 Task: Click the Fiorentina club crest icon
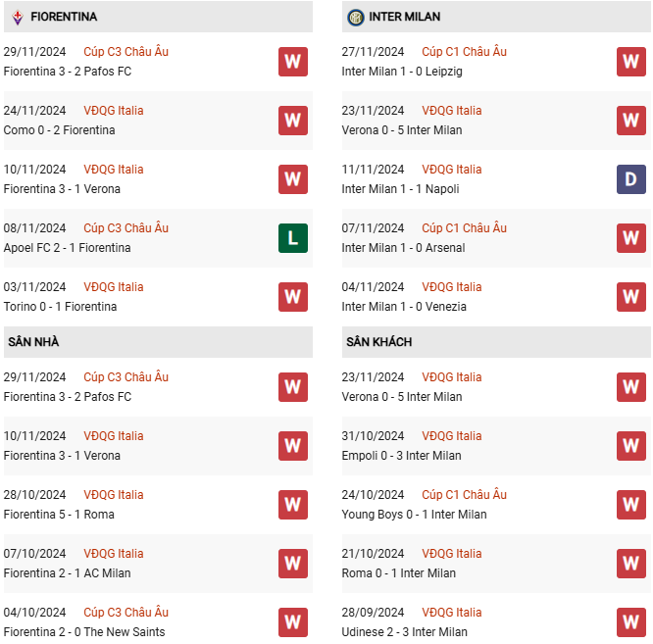click(x=18, y=17)
